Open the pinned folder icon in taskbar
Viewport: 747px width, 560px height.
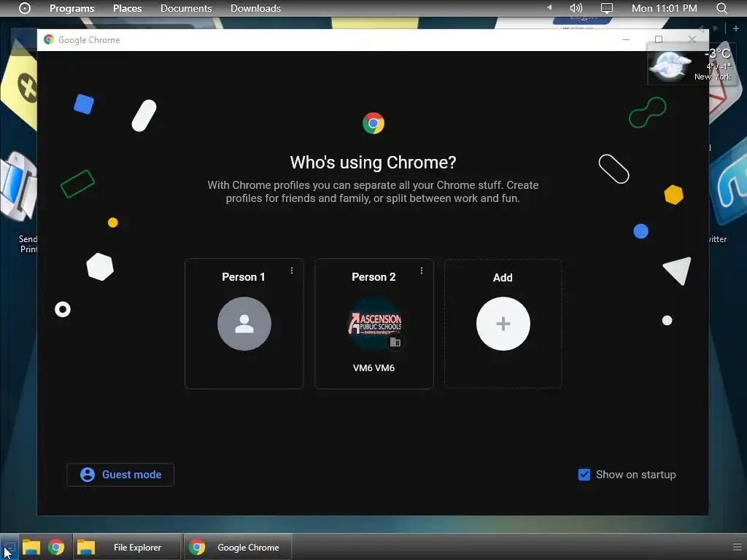pos(31,547)
